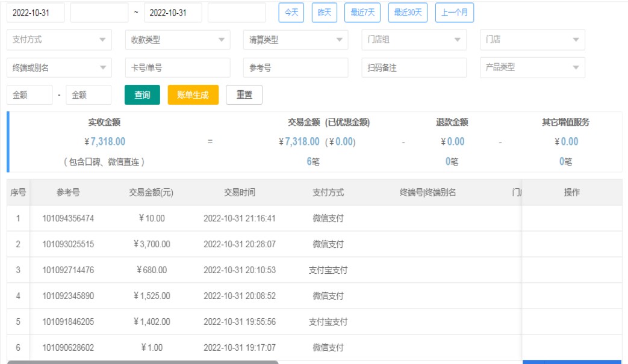Click the yellow 账单生成 button
Image resolution: width=628 pixels, height=364 pixels.
(x=193, y=95)
